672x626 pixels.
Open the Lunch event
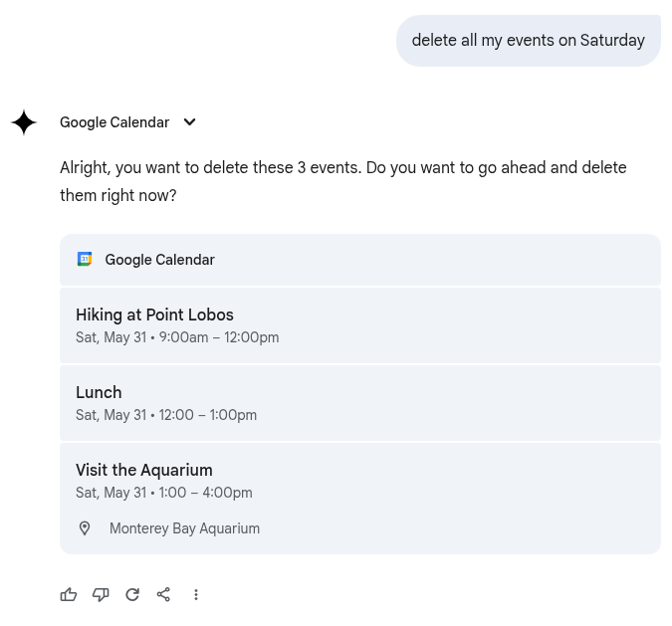coord(99,393)
